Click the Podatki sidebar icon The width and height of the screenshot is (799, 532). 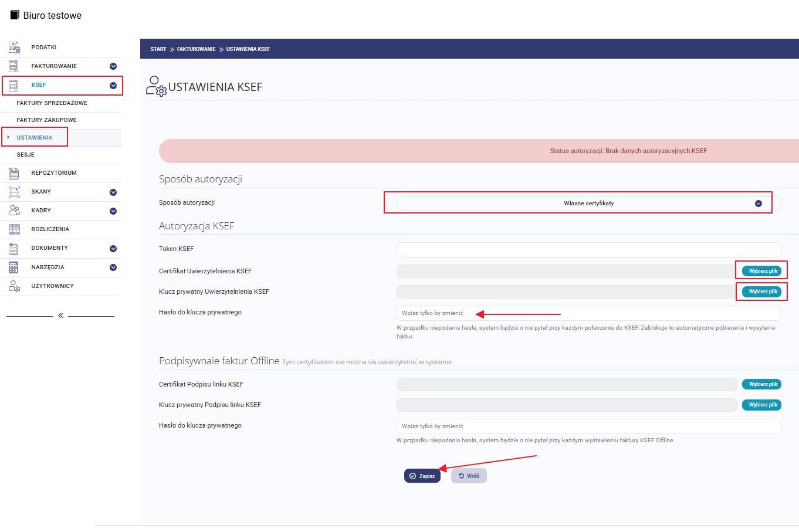pyautogui.click(x=14, y=48)
